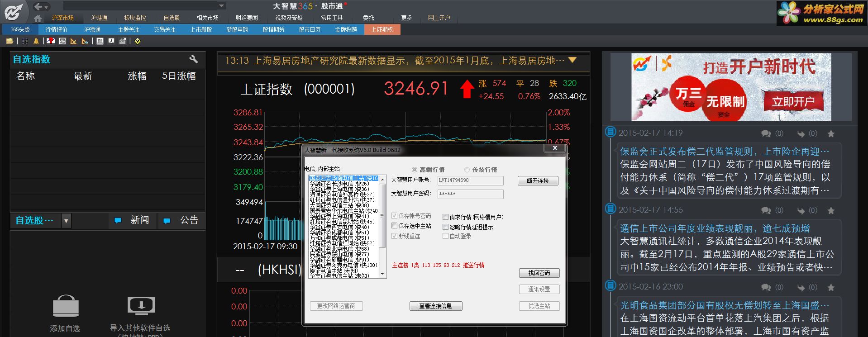Click the info bubble toolbar icon
This screenshot has width=868, height=337.
(x=111, y=41)
